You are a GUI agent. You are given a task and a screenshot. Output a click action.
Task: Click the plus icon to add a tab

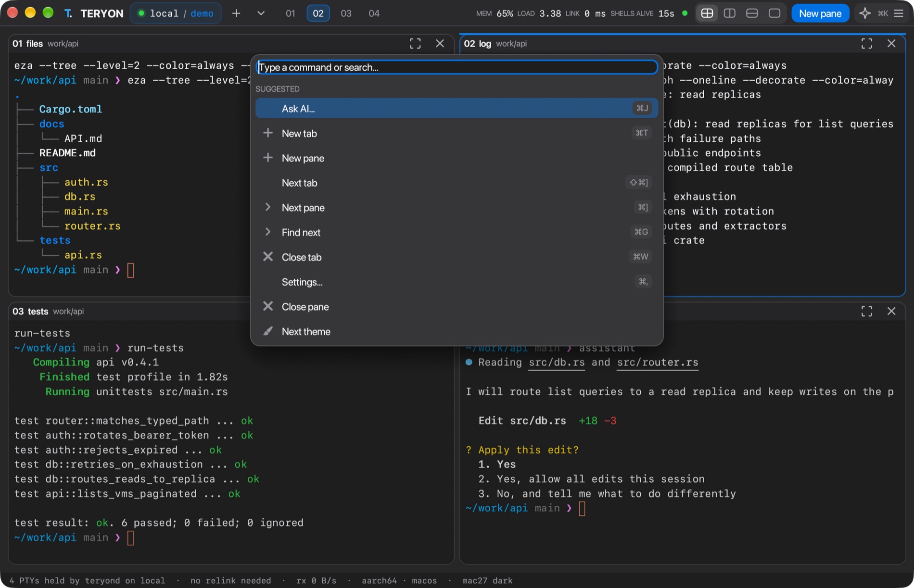236,13
